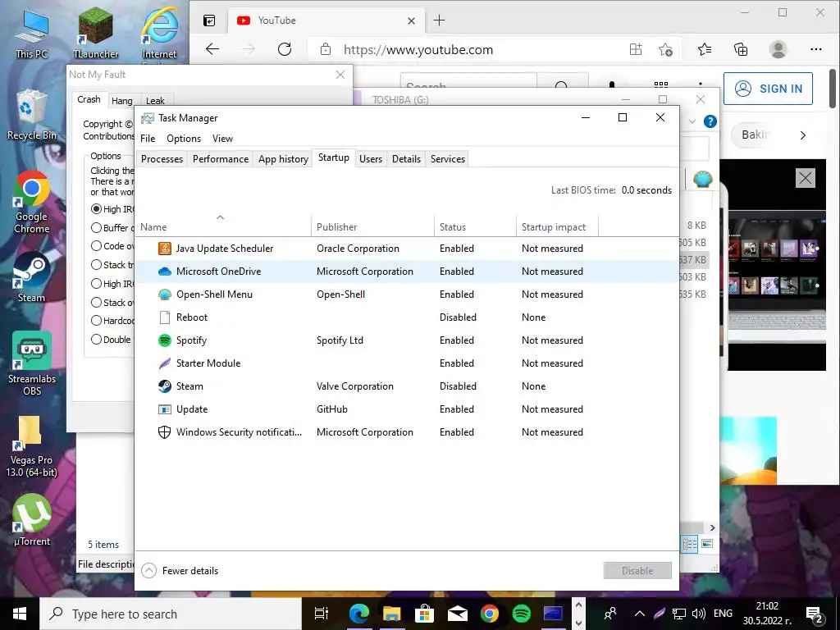Click ENG language indicator in tray

click(723, 614)
